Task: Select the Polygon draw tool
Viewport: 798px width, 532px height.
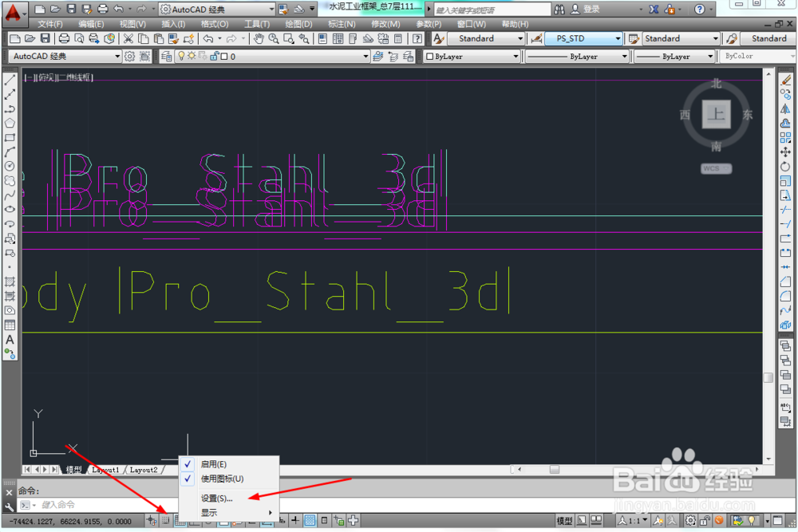Action: click(x=10, y=123)
